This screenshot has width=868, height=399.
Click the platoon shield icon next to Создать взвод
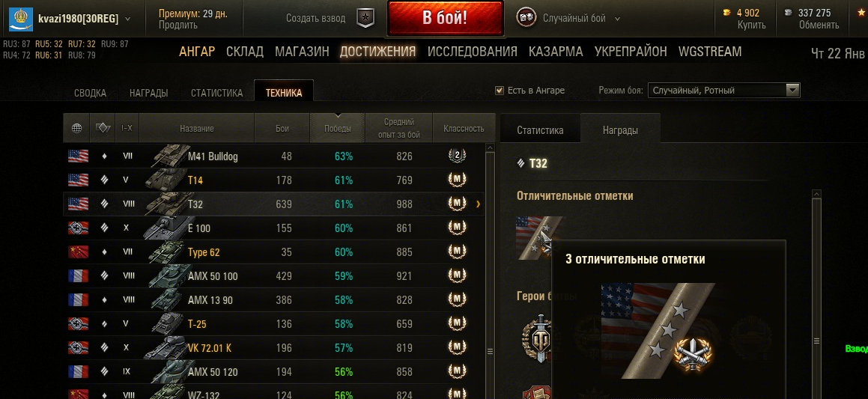365,18
